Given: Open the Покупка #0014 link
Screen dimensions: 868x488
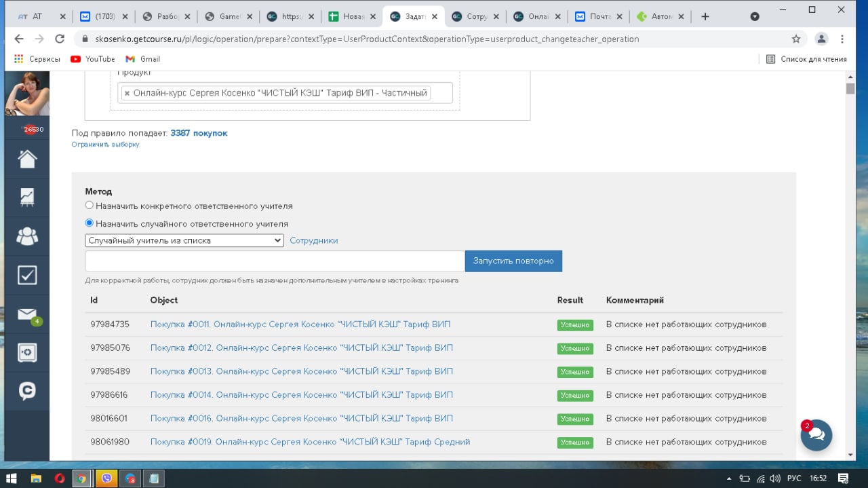Looking at the screenshot, I should [302, 394].
